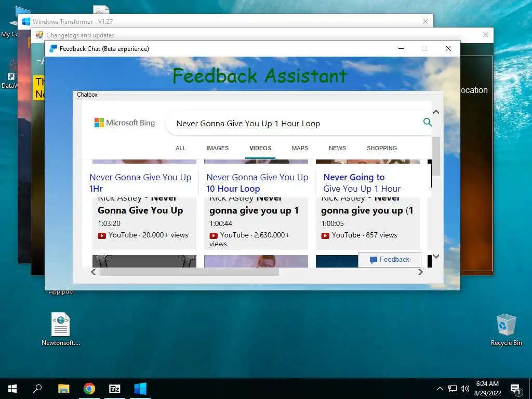
Task: Click the horizontal scroll right arrow
Action: tap(420, 272)
